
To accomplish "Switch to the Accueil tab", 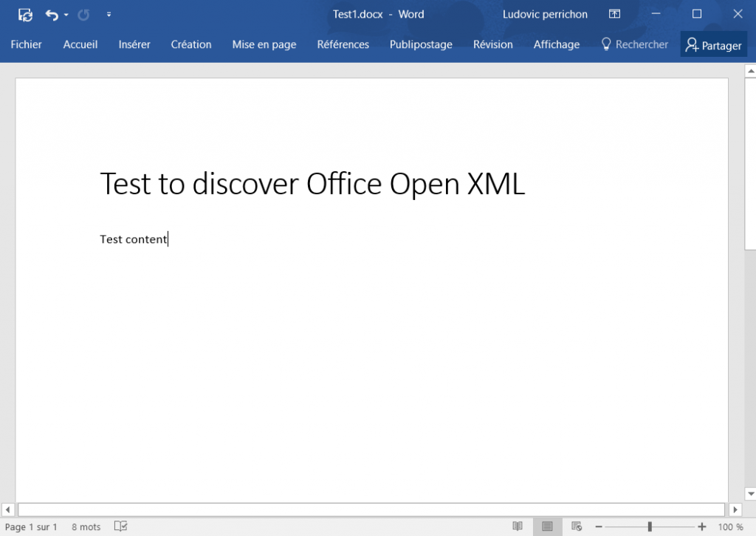I will coord(80,44).
